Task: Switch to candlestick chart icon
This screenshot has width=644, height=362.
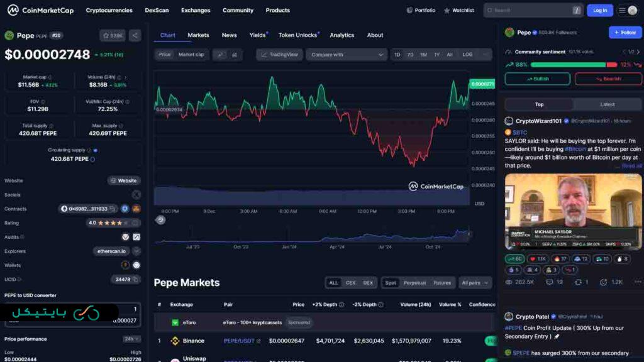Action: (235, 55)
